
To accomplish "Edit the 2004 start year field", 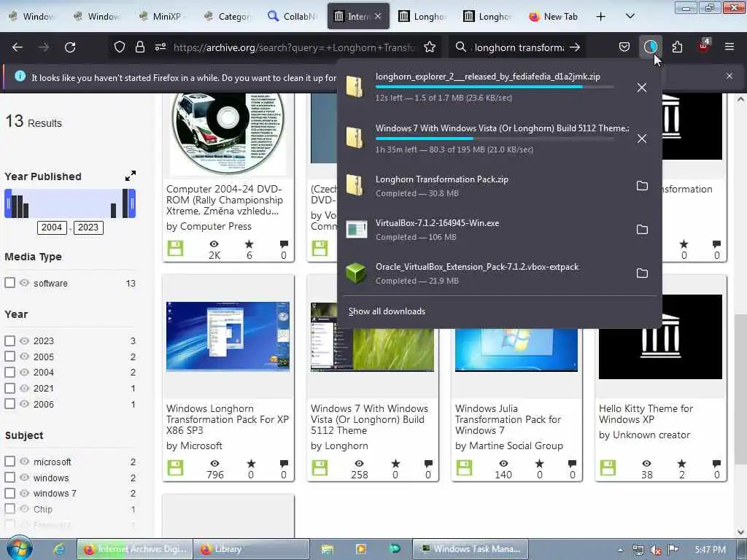I will 52,227.
